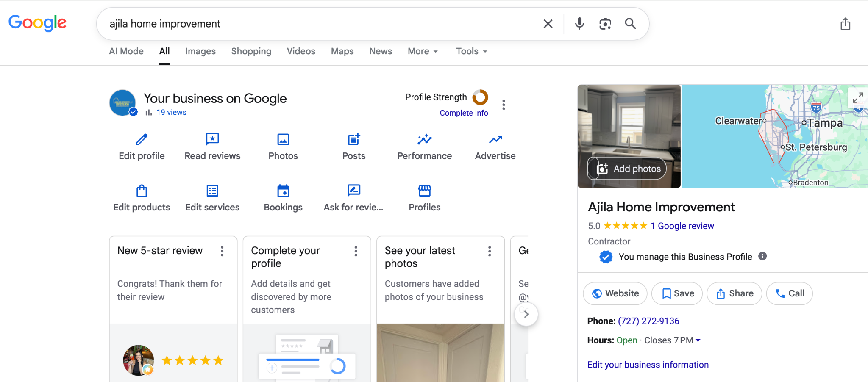Screen dimensions: 868x382
Task: Expand the Hours dropdown arrow
Action: pyautogui.click(x=698, y=340)
